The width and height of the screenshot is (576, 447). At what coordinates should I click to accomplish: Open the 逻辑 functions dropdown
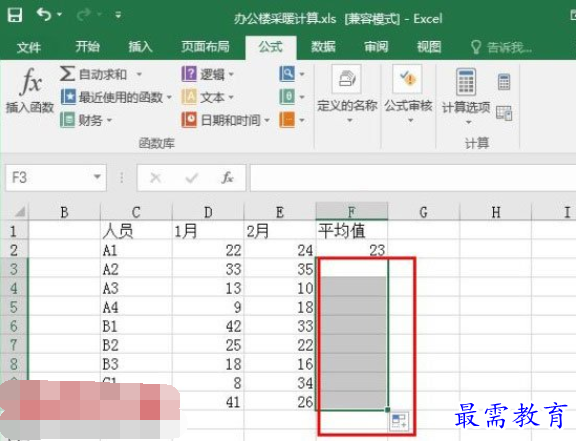coord(208,75)
